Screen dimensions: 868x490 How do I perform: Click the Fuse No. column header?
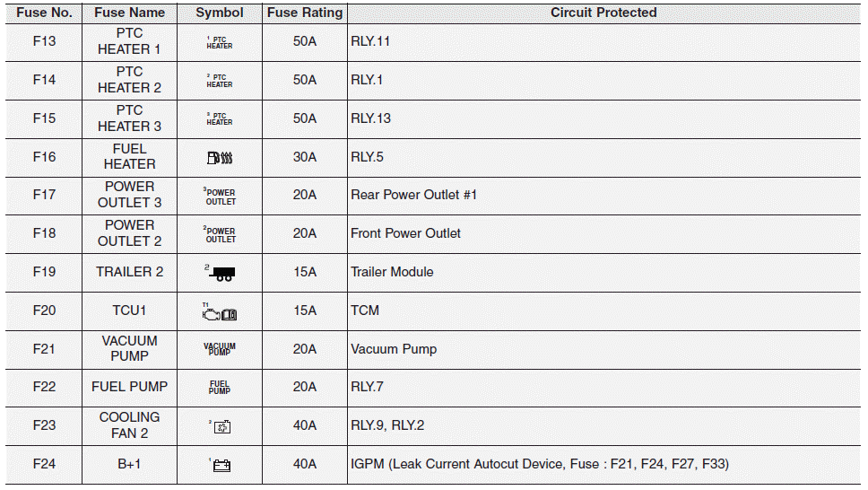point(44,13)
